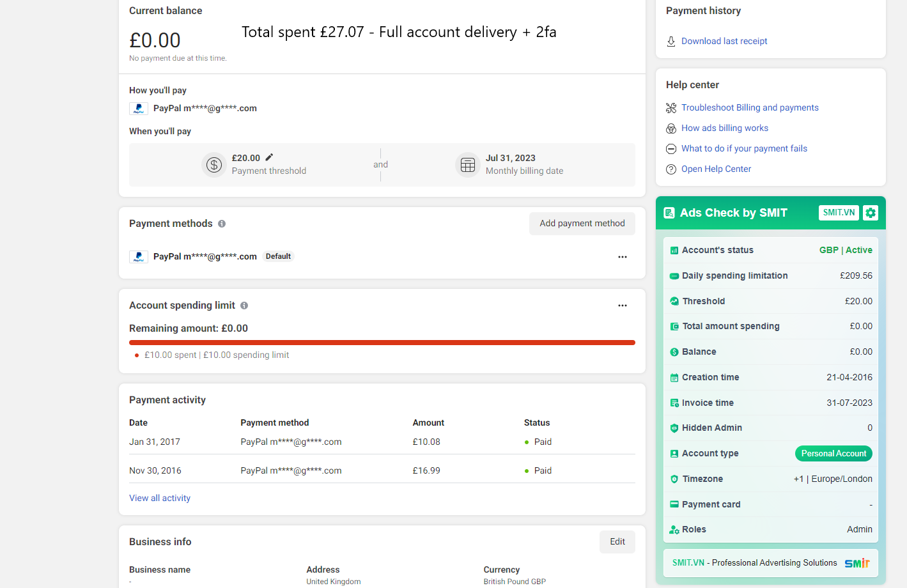
Task: Click the Add payment method button
Action: [582, 224]
